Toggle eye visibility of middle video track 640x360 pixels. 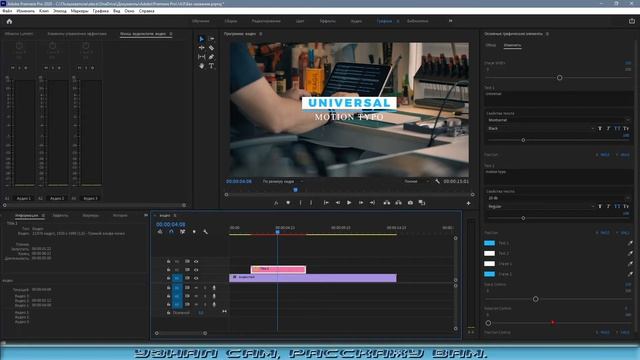tap(196, 270)
